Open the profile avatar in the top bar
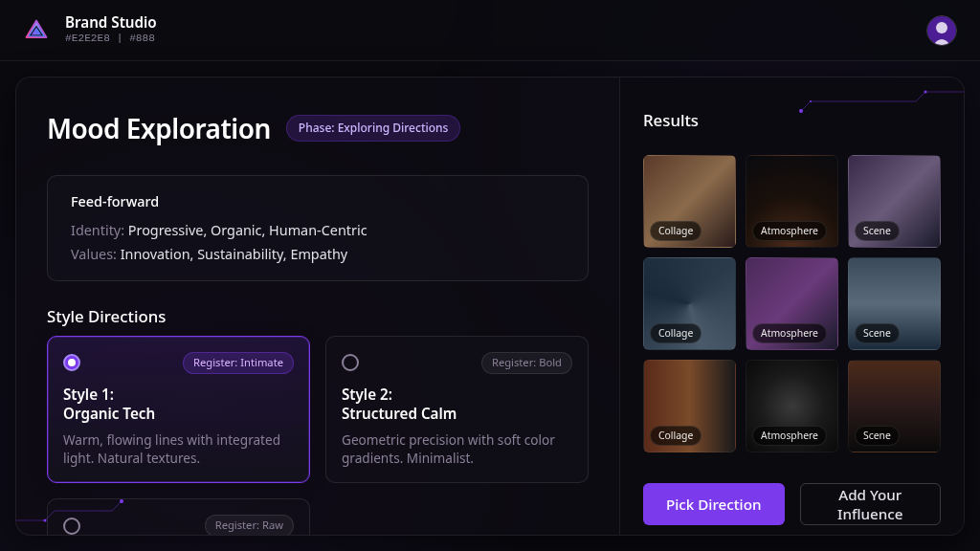This screenshot has width=980, height=551. click(941, 30)
